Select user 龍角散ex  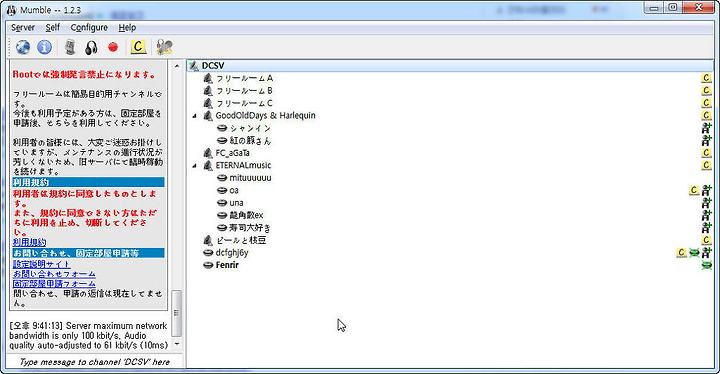coord(246,215)
